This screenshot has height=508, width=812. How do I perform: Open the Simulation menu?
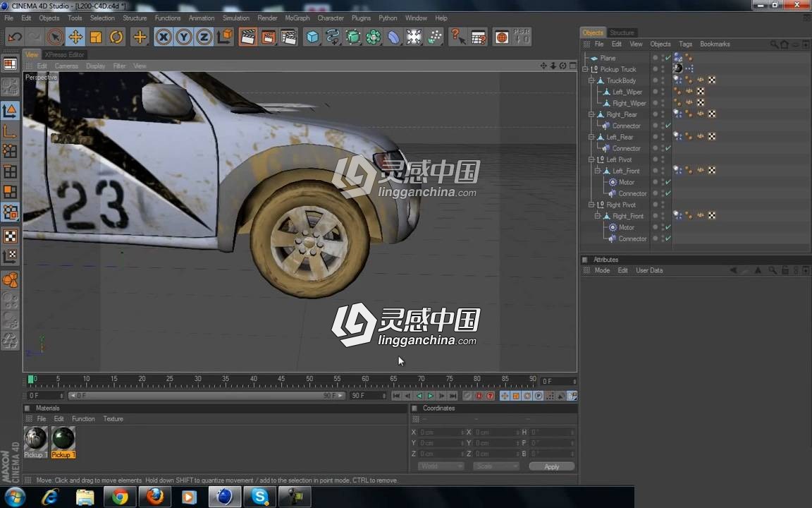click(x=236, y=18)
